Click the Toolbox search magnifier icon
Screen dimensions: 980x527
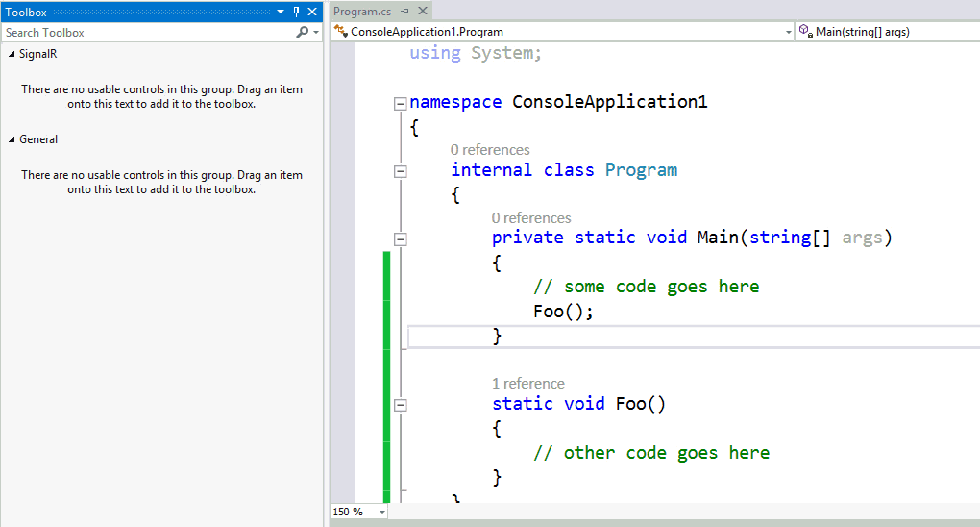coord(302,32)
